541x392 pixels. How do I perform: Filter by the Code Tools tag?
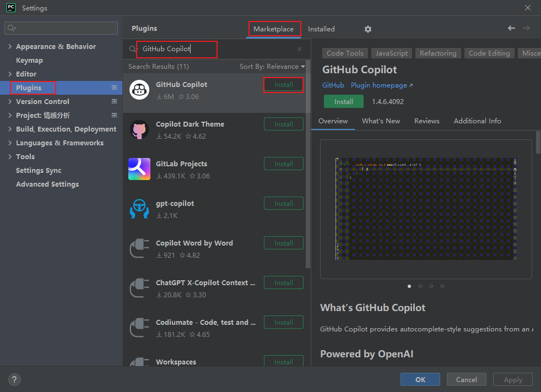pos(345,53)
